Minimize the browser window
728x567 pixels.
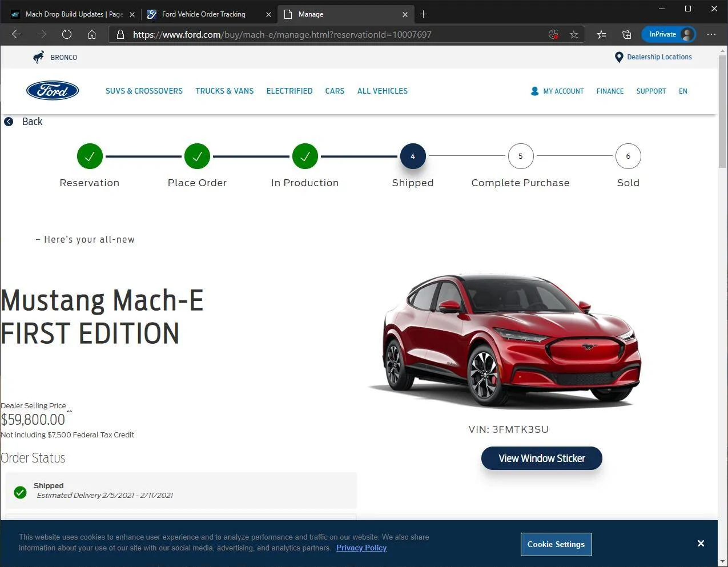click(662, 9)
